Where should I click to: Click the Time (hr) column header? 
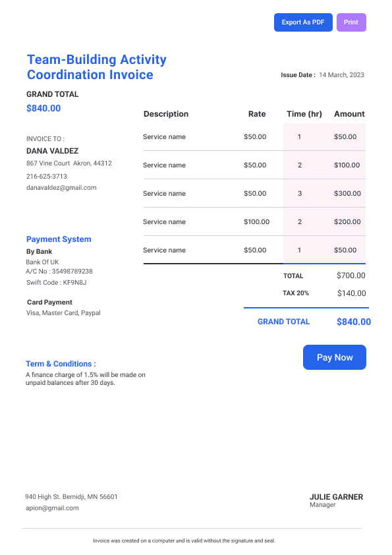pos(304,114)
